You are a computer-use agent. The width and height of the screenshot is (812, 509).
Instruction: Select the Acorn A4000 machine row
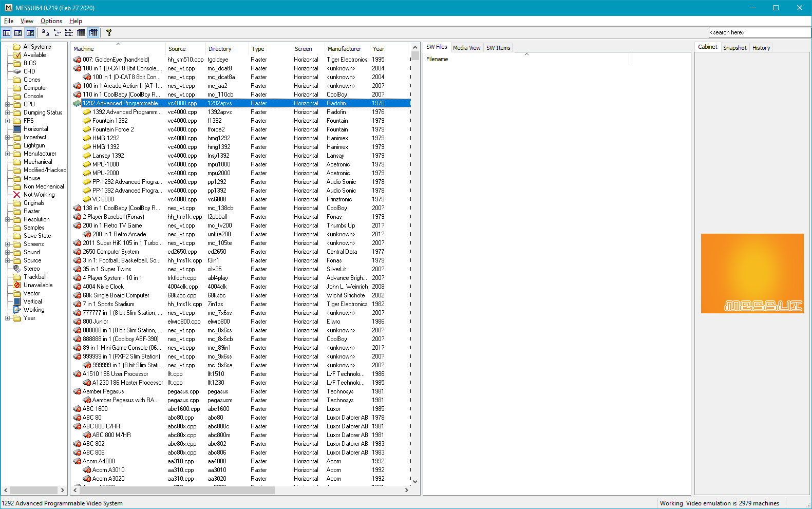pyautogui.click(x=241, y=461)
